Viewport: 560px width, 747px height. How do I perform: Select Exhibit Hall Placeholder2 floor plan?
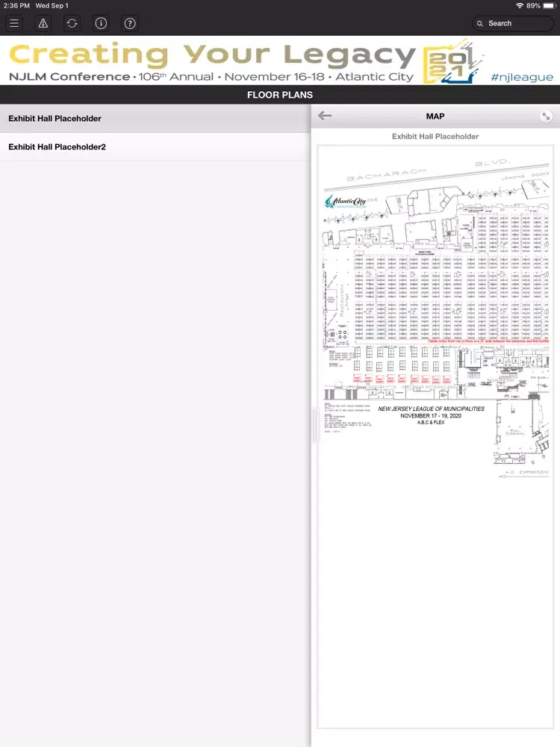pos(155,146)
